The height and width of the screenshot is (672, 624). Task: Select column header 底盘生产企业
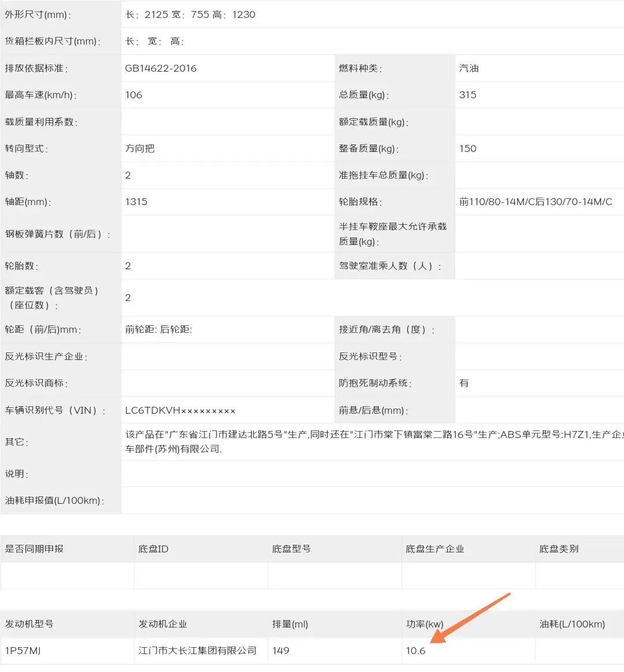coord(435,549)
